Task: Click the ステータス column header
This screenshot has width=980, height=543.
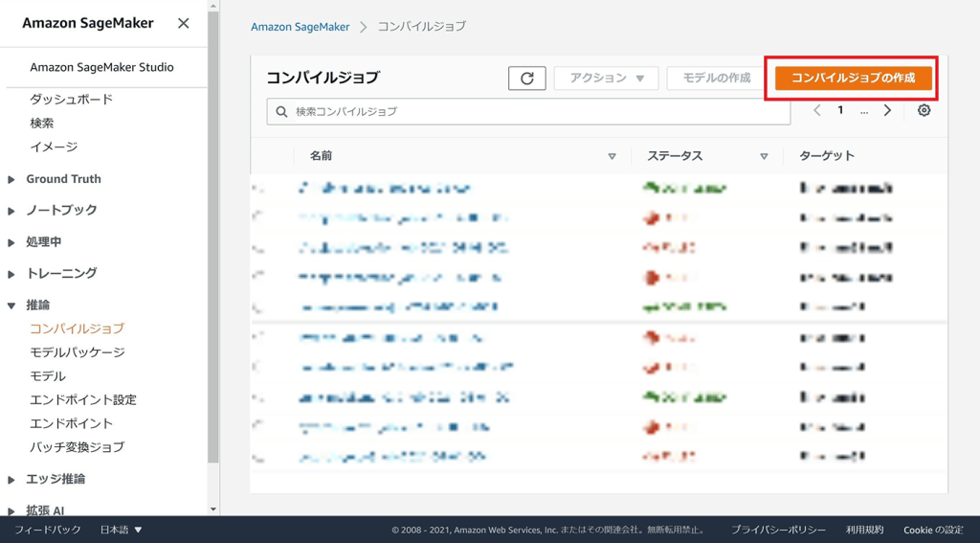Action: pyautogui.click(x=675, y=156)
